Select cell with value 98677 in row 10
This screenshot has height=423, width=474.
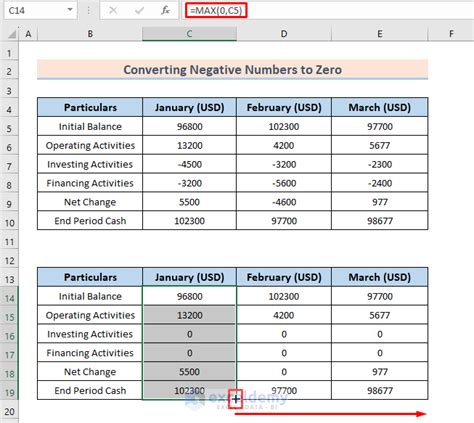(379, 221)
